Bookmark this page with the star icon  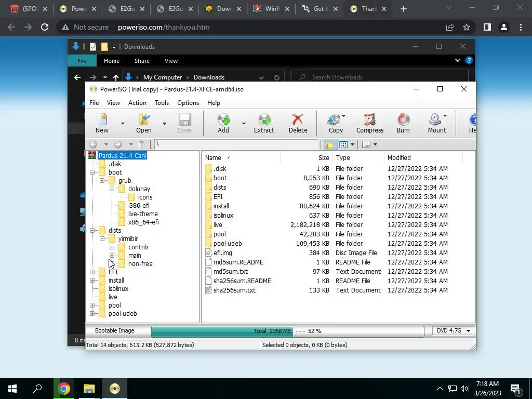(x=467, y=27)
